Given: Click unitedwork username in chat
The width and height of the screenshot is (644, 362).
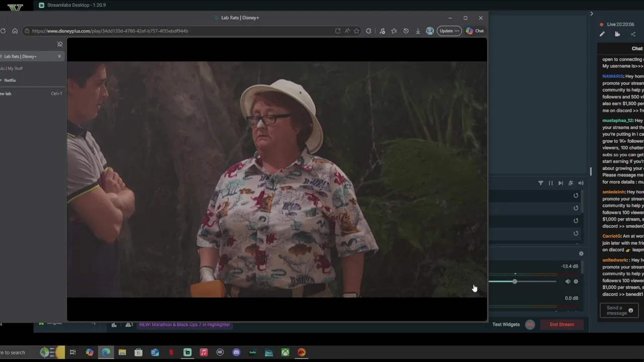Looking at the screenshot, I should [x=615, y=260].
